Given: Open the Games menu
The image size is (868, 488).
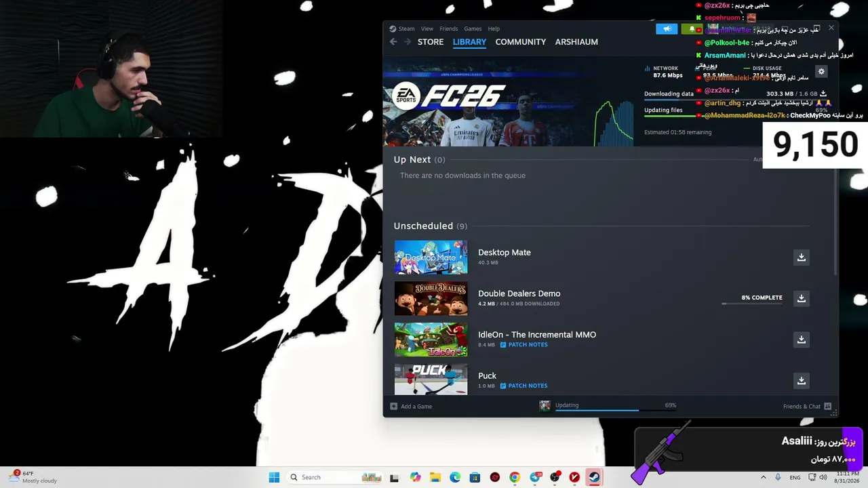Looking at the screenshot, I should 473,28.
